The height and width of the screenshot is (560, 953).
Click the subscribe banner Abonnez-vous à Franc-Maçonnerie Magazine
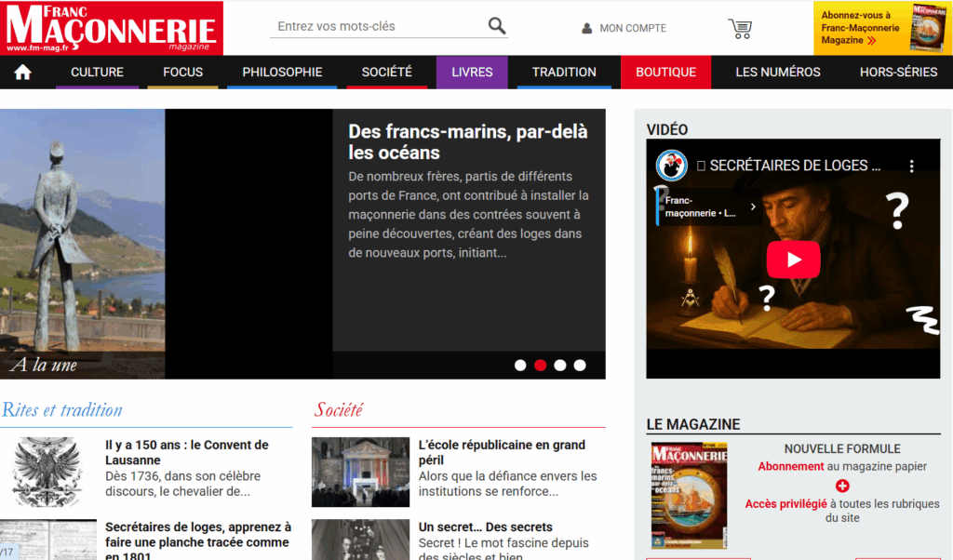(x=882, y=28)
